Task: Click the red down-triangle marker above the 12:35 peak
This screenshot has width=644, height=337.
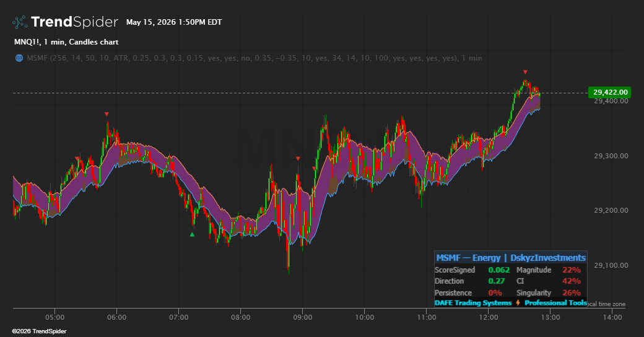Action: point(525,72)
